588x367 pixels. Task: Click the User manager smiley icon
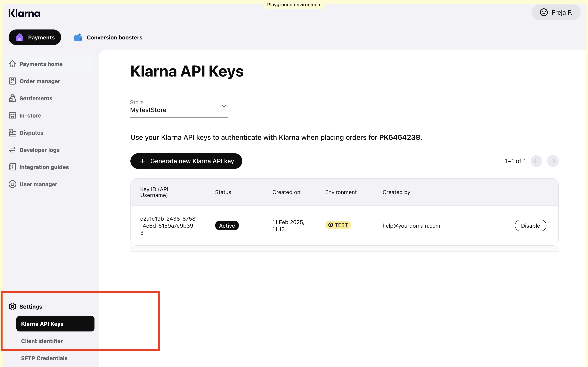(x=12, y=184)
